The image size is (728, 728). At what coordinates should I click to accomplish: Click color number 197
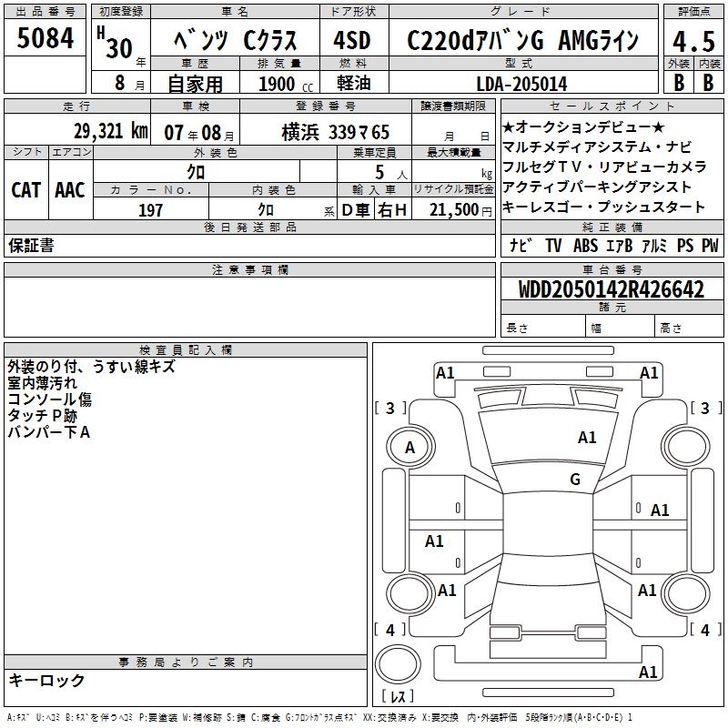click(150, 210)
